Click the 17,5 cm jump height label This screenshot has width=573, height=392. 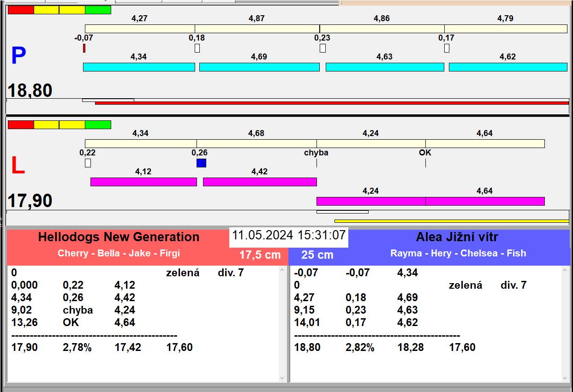(260, 255)
